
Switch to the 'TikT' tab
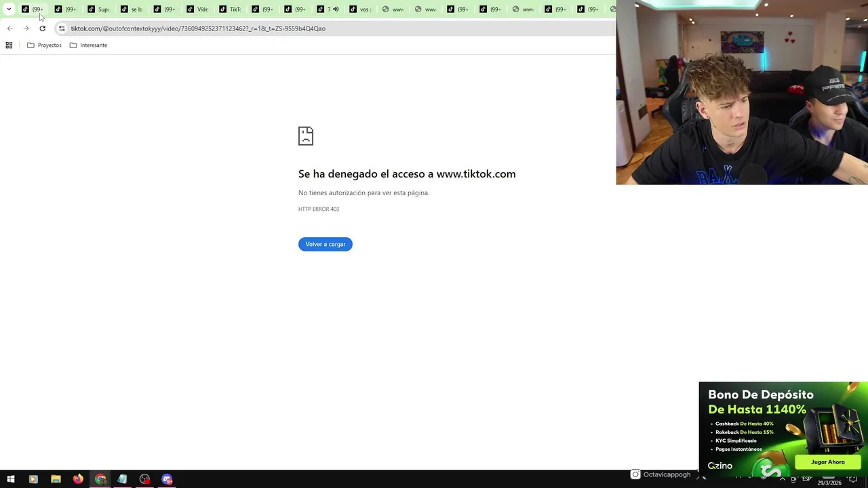(230, 9)
